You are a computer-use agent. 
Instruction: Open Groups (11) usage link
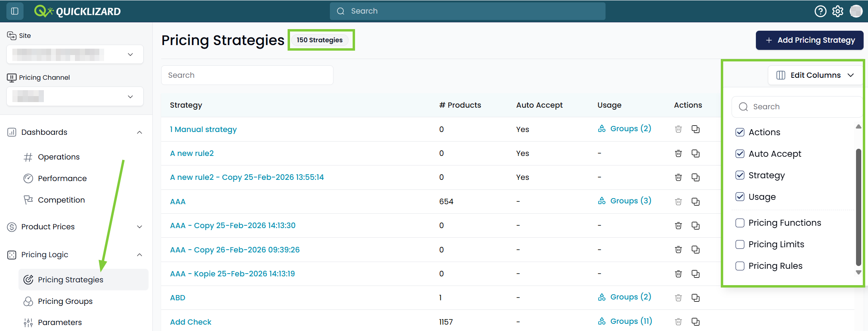tap(625, 321)
